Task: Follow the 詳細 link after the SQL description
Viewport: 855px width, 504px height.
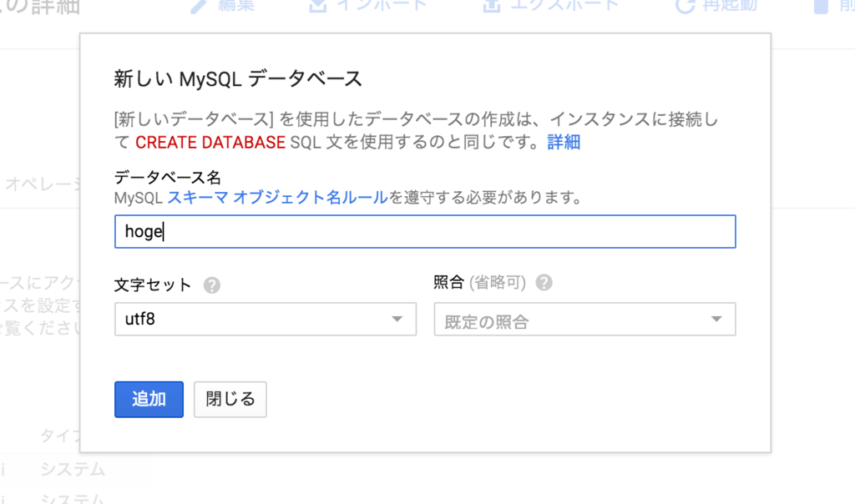Action: (564, 142)
